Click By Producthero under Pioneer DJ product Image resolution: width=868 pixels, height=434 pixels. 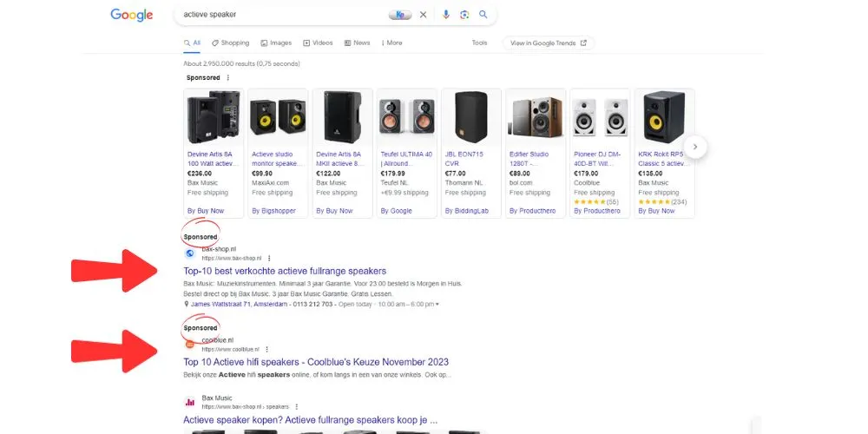[597, 211]
